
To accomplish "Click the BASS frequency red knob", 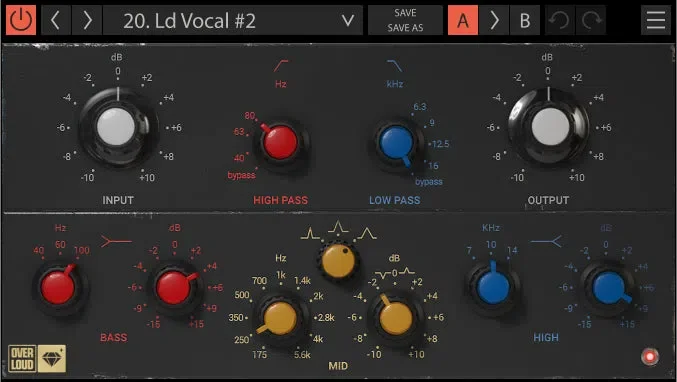I will (x=59, y=287).
